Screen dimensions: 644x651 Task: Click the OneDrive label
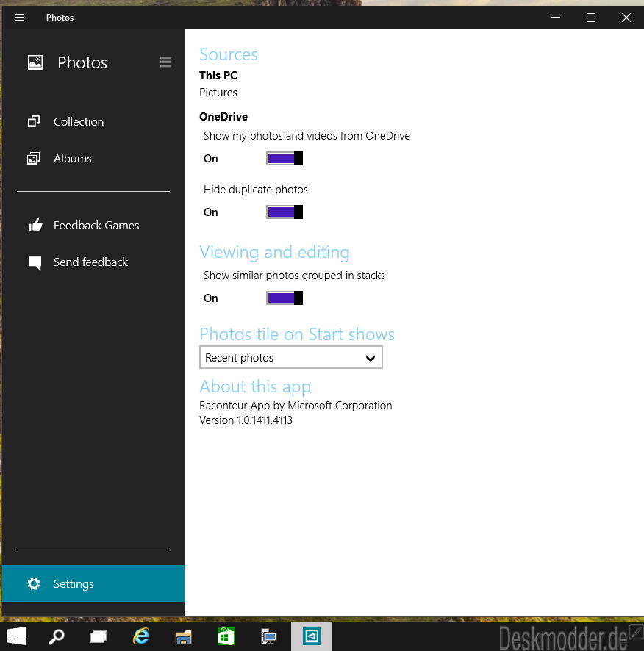coord(223,117)
